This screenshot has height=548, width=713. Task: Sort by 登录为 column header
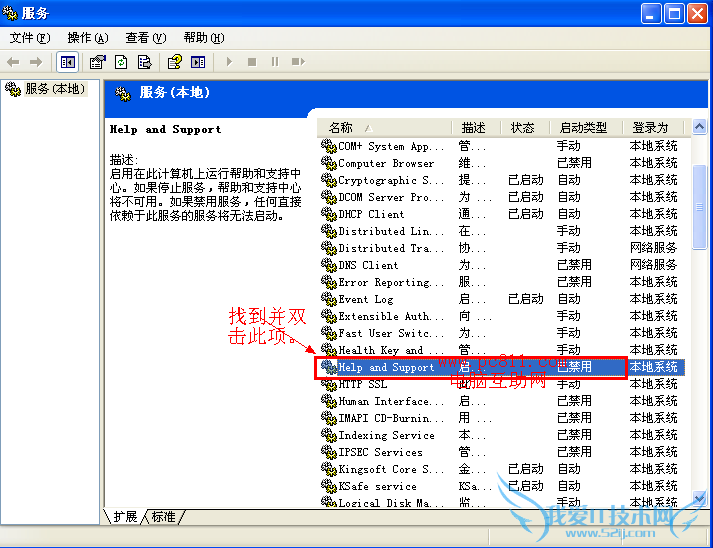[653, 128]
